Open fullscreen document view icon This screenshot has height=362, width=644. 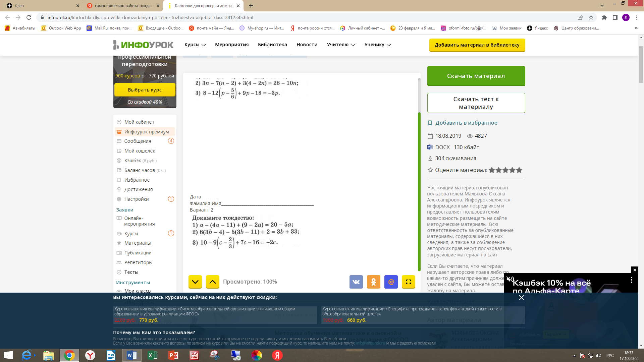coord(408,282)
